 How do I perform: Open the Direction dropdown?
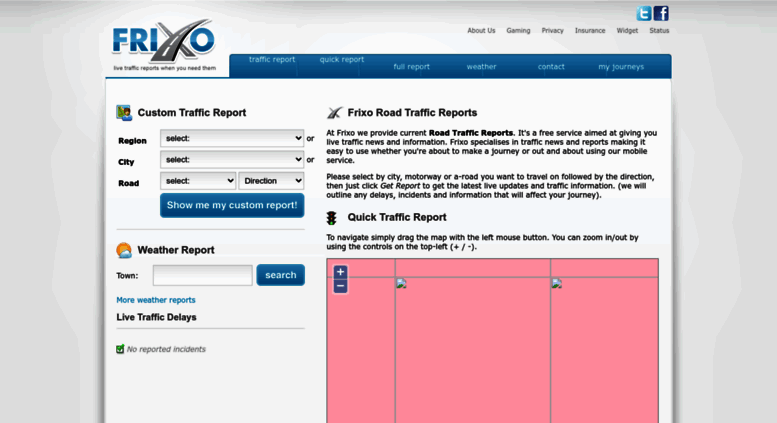tap(271, 181)
